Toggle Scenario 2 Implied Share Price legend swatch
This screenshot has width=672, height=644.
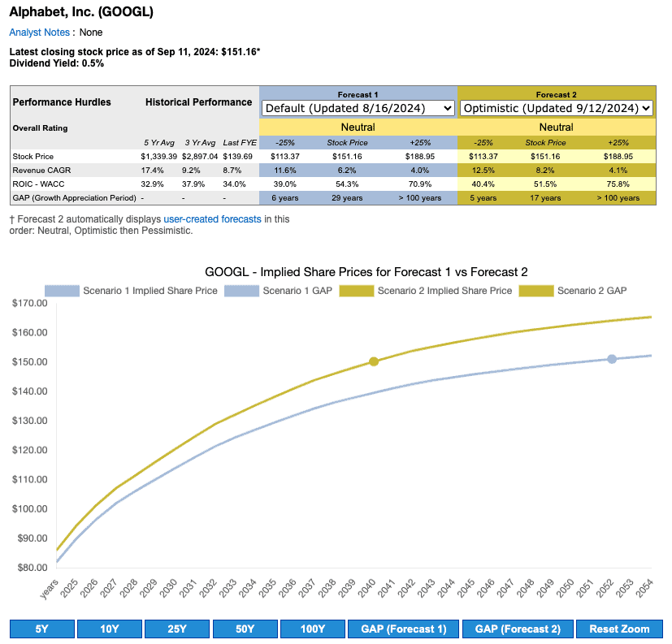click(357, 291)
